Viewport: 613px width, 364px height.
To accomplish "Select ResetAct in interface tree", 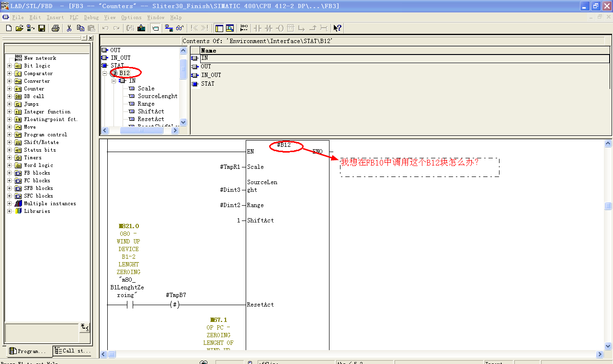I will click(151, 119).
